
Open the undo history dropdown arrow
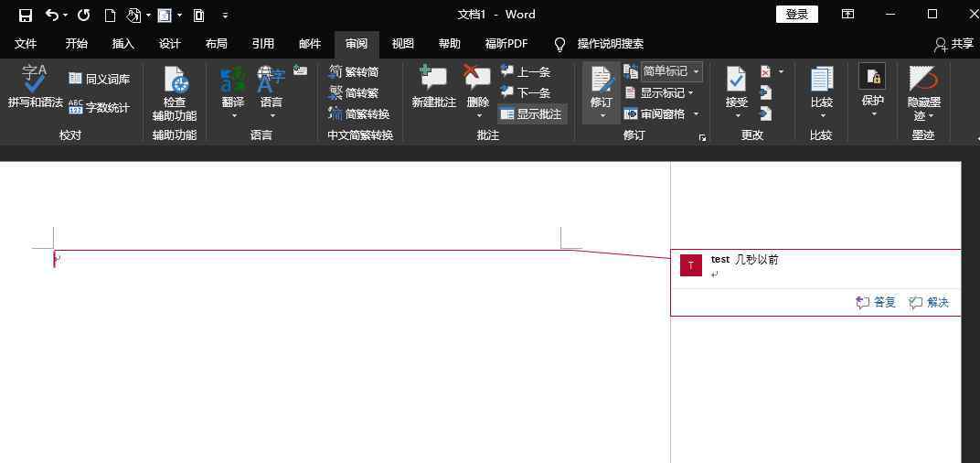[x=65, y=15]
